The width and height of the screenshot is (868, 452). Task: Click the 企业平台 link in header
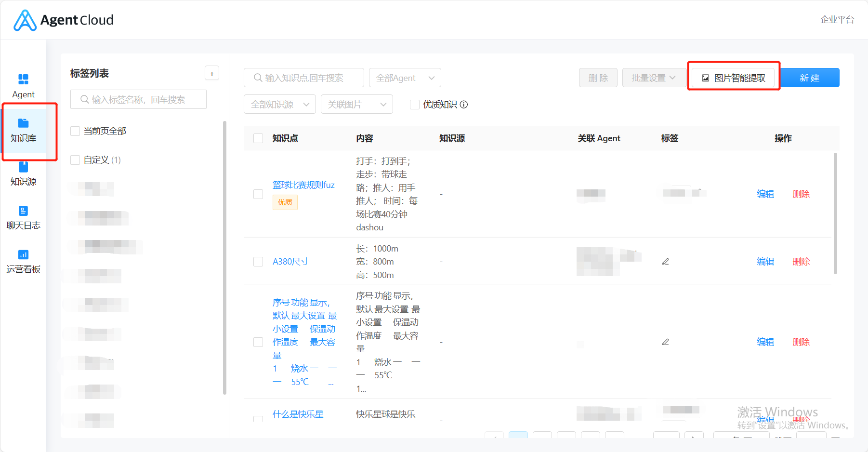coord(837,20)
